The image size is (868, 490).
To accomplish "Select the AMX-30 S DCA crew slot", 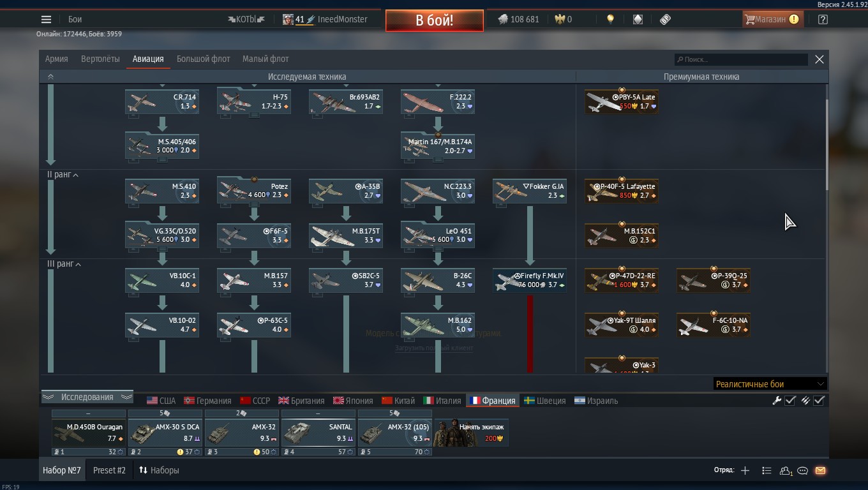I will click(165, 433).
